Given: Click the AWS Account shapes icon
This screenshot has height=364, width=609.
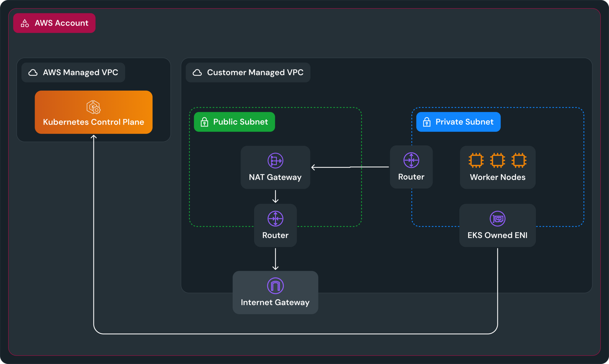Looking at the screenshot, I should (25, 23).
